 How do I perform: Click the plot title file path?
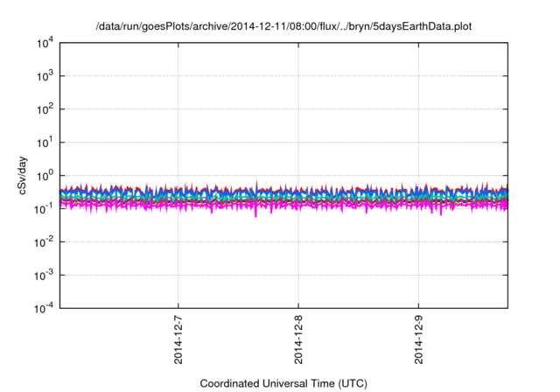tap(283, 26)
